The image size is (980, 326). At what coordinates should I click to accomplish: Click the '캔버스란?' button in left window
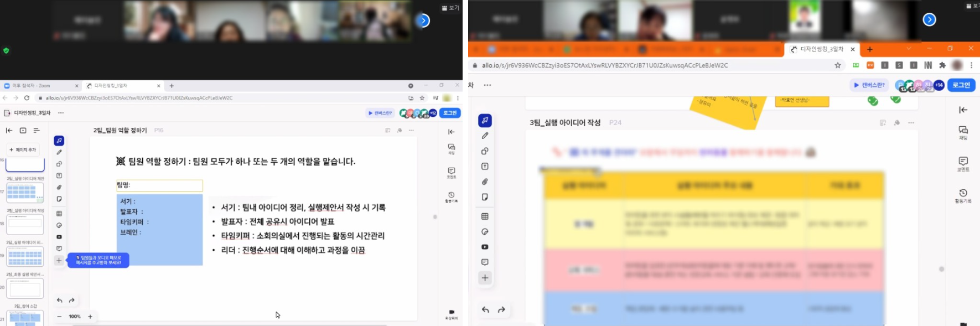point(380,113)
